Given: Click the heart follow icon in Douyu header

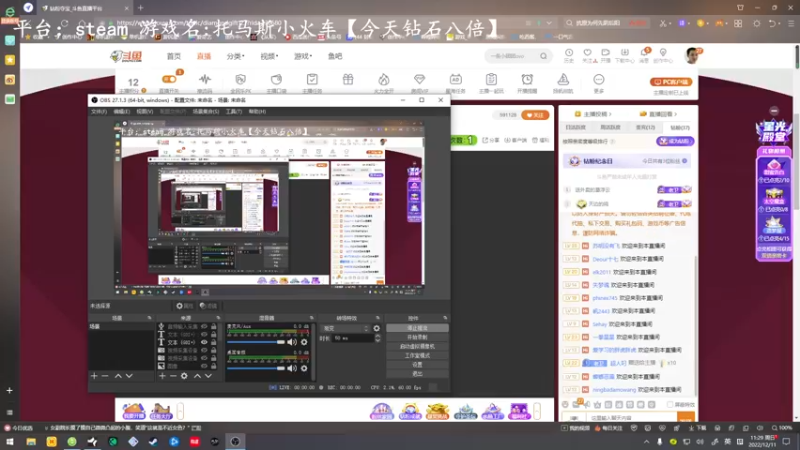Looking at the screenshot, I should [588, 53].
